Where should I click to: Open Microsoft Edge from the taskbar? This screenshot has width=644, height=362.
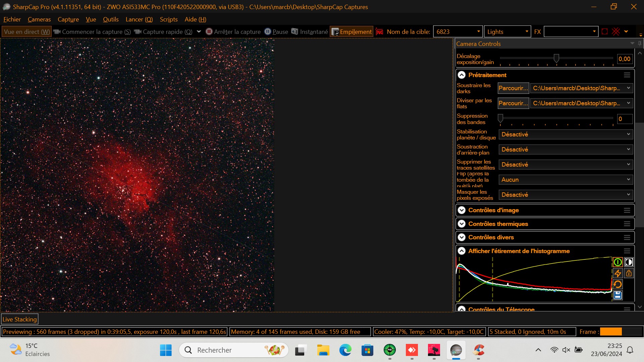[345, 350]
